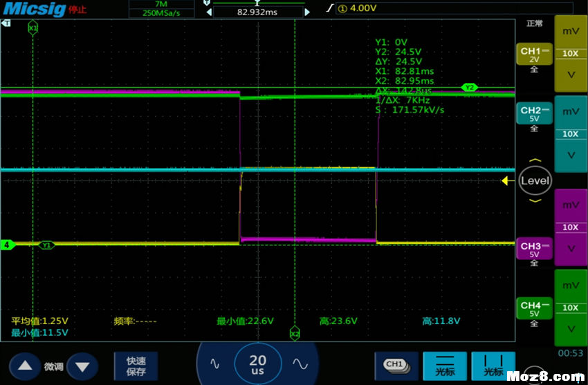The width and height of the screenshot is (588, 385).
Task: Decrease CH1 scale with the mV button
Action: tap(571, 31)
